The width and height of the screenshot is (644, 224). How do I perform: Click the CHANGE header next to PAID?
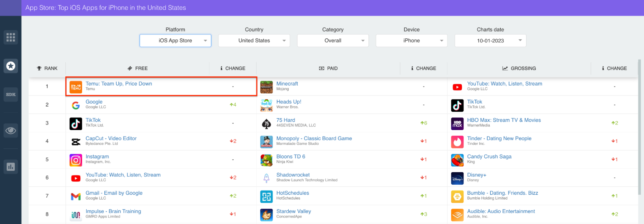click(x=424, y=68)
